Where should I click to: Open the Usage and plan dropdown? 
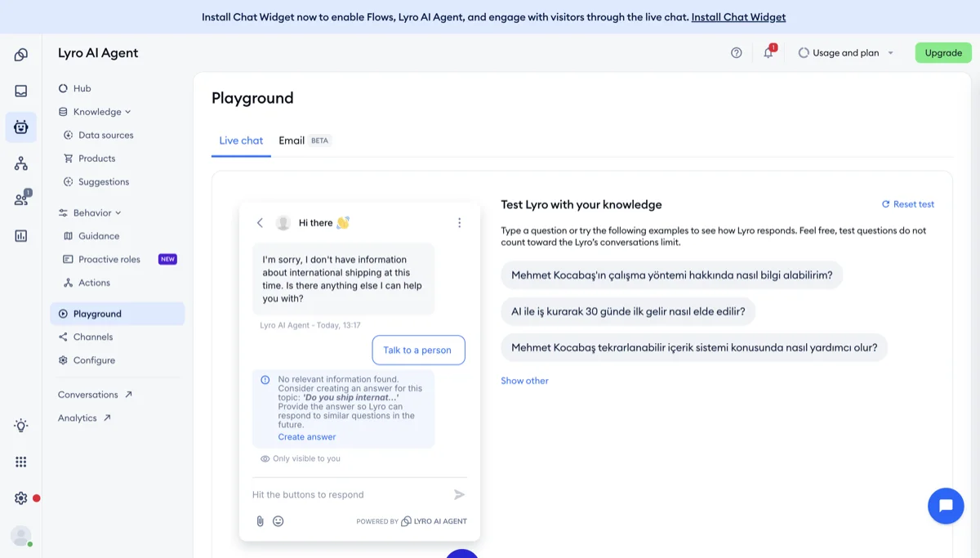(846, 53)
